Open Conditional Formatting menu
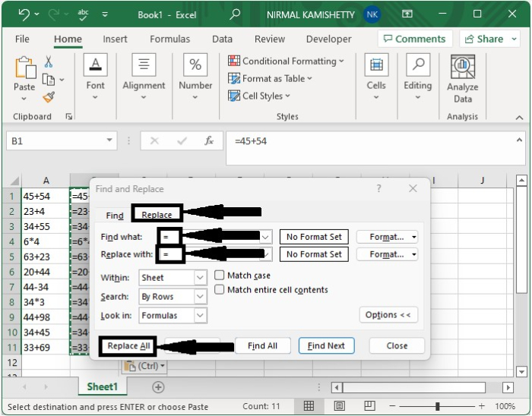 (286, 61)
